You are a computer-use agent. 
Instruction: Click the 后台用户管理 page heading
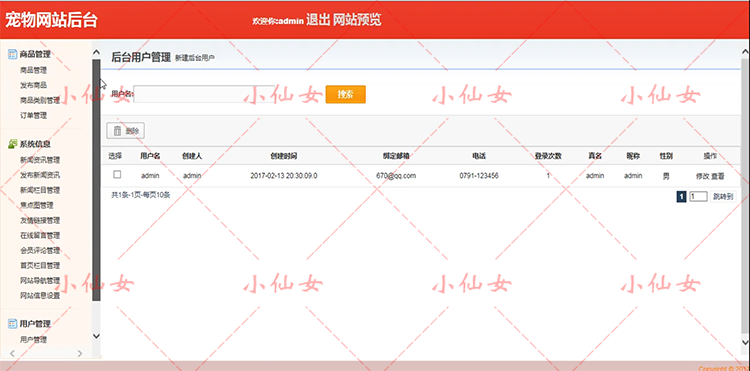[x=141, y=57]
